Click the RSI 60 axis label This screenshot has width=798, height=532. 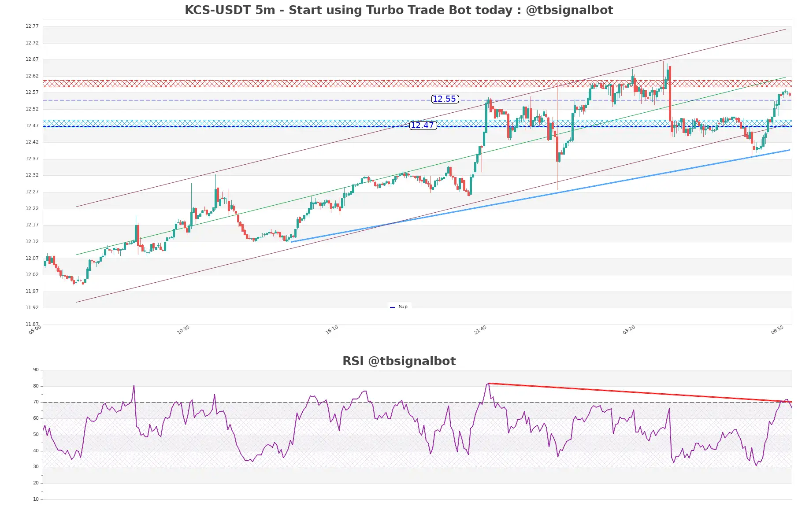click(36, 418)
